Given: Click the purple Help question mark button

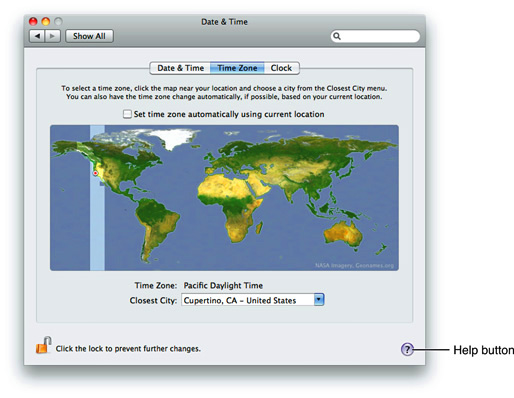Looking at the screenshot, I should point(407,349).
